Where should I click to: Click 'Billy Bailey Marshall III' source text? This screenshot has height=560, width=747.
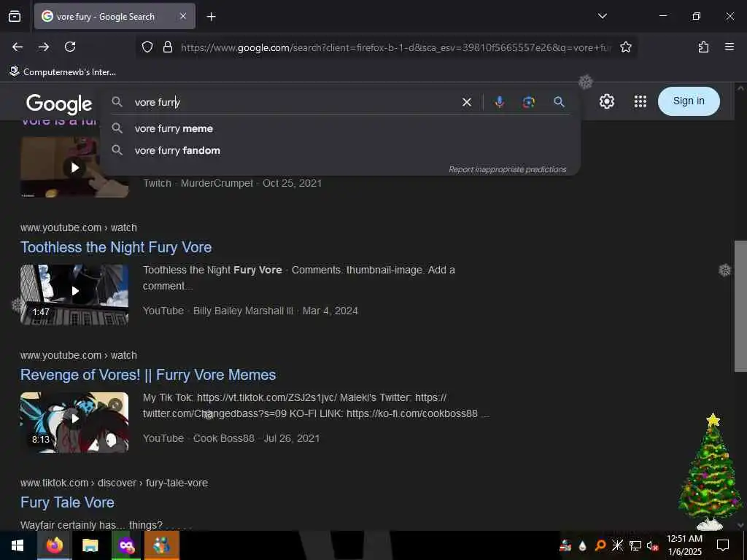tap(243, 311)
